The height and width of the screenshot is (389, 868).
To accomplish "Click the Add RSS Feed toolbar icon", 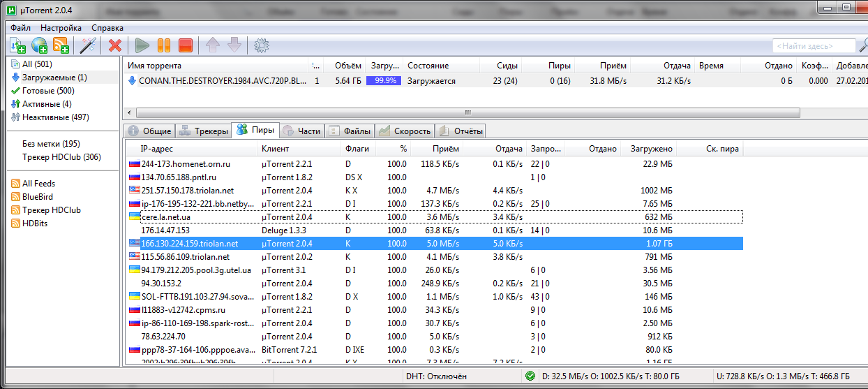I will (61, 45).
